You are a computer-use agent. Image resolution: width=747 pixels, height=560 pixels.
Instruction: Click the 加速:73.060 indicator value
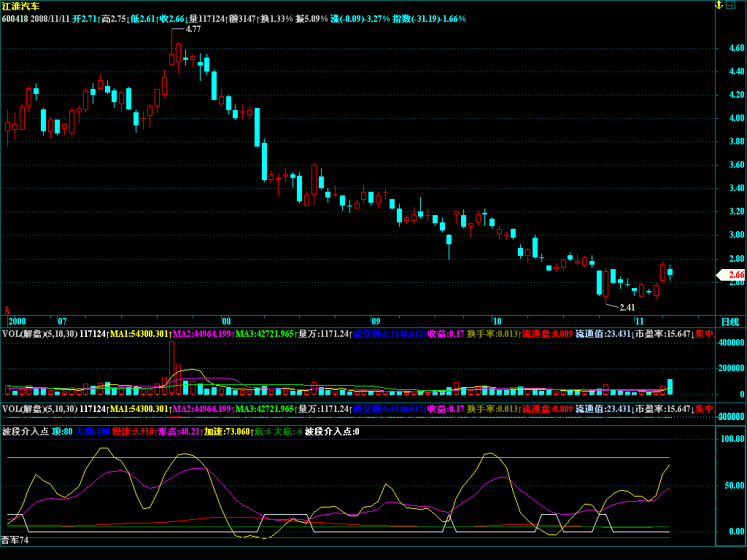click(x=228, y=432)
